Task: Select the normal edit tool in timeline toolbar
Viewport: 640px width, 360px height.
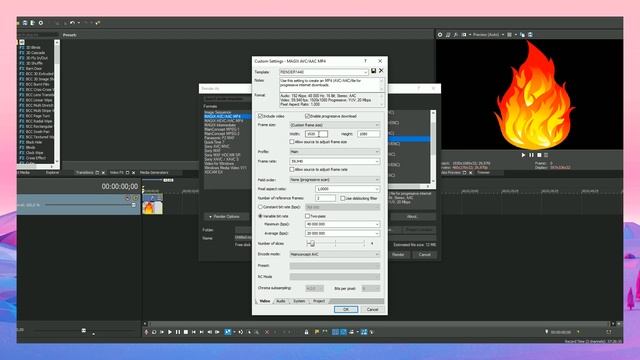Action: coord(228,332)
